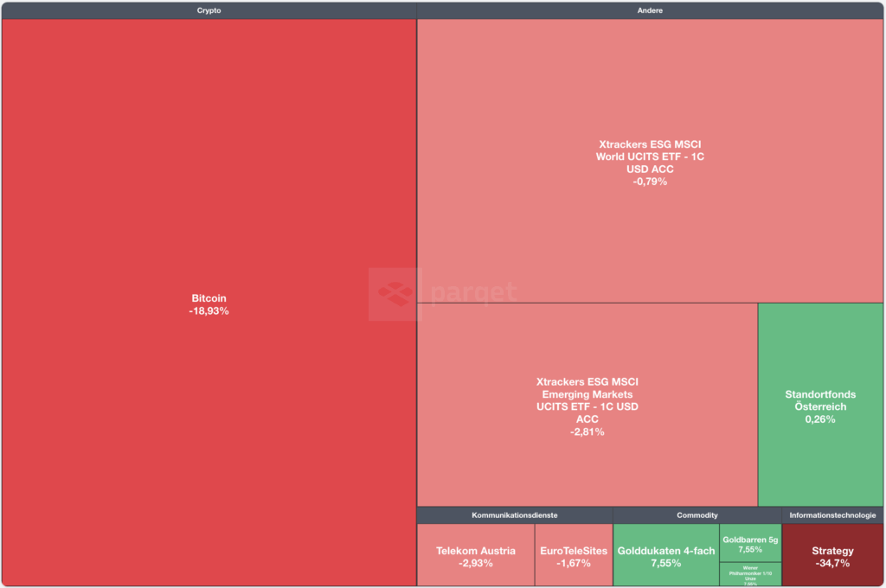
Task: Click the -0,79% value on the World ETF
Action: (650, 182)
